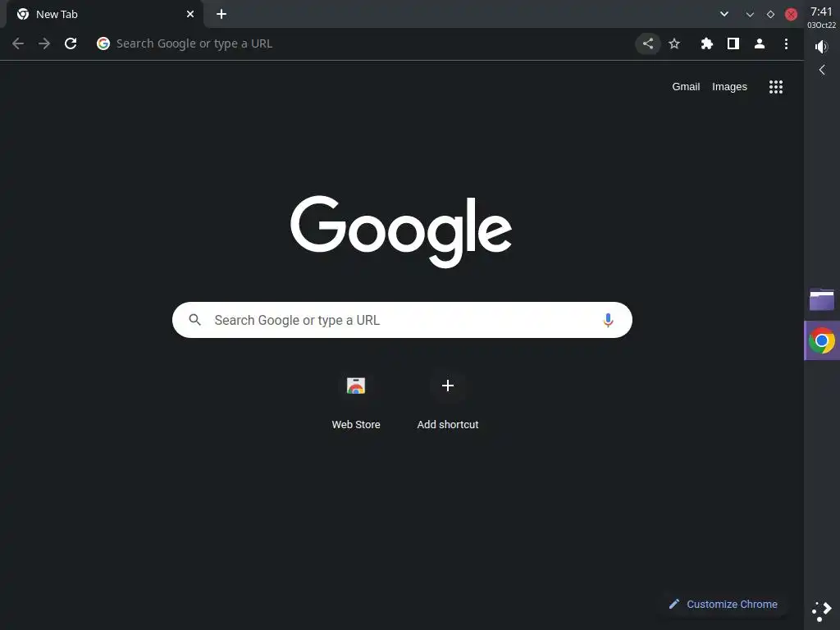840x630 pixels.
Task: Click the Google icon in address bar
Action: point(103,43)
